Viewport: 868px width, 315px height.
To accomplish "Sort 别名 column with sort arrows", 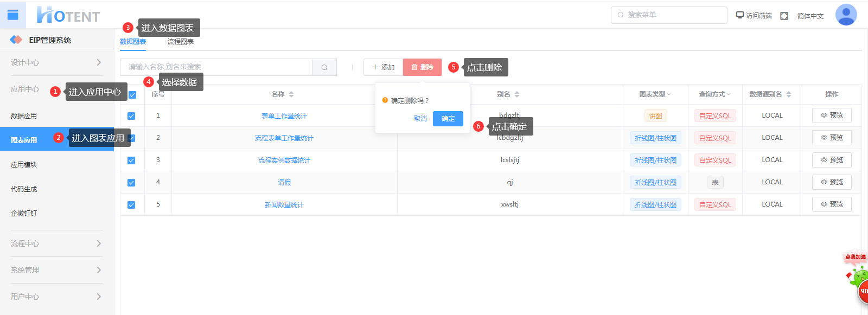I will click(517, 94).
